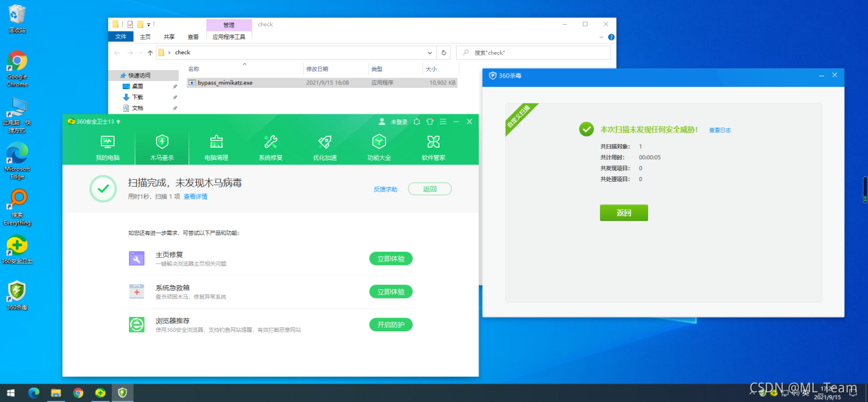
Task: Click 立即体验 for 系统急救箱
Action: (391, 292)
